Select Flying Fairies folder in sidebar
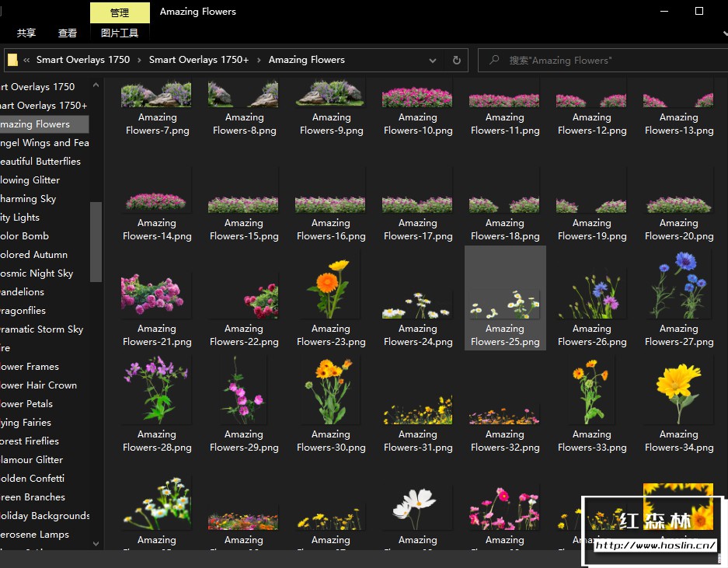 coord(26,422)
